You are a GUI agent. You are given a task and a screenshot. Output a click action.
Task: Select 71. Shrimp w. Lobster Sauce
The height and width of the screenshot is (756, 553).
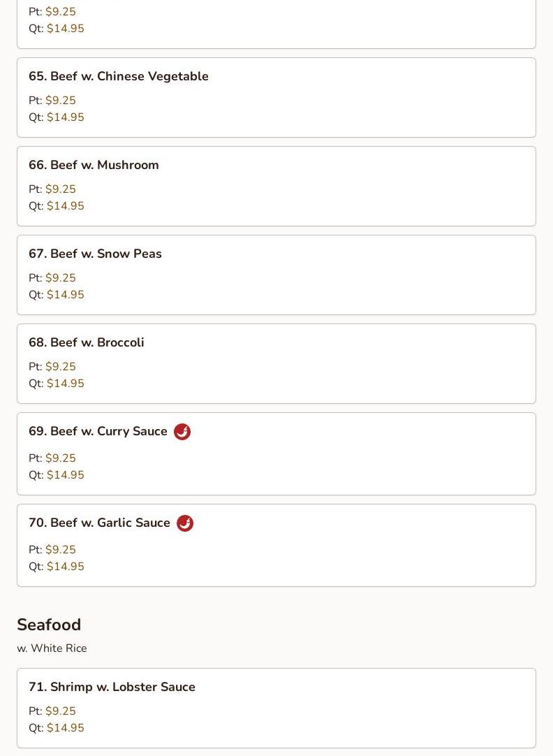[112, 687]
